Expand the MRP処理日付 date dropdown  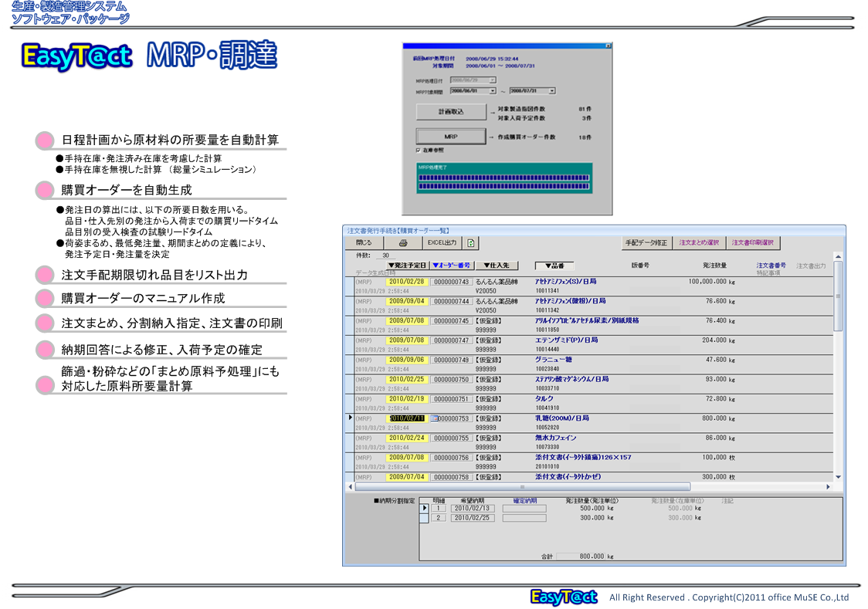(x=492, y=80)
